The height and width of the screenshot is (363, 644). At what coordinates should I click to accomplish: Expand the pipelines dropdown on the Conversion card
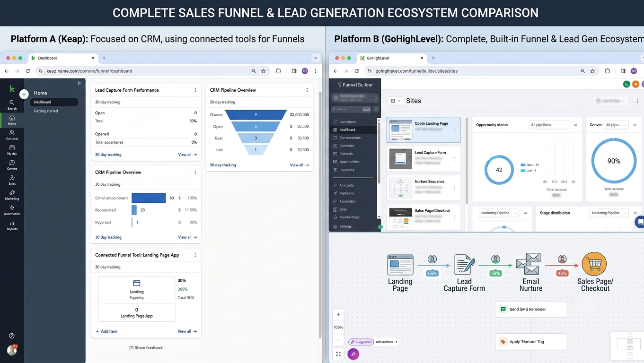click(617, 125)
